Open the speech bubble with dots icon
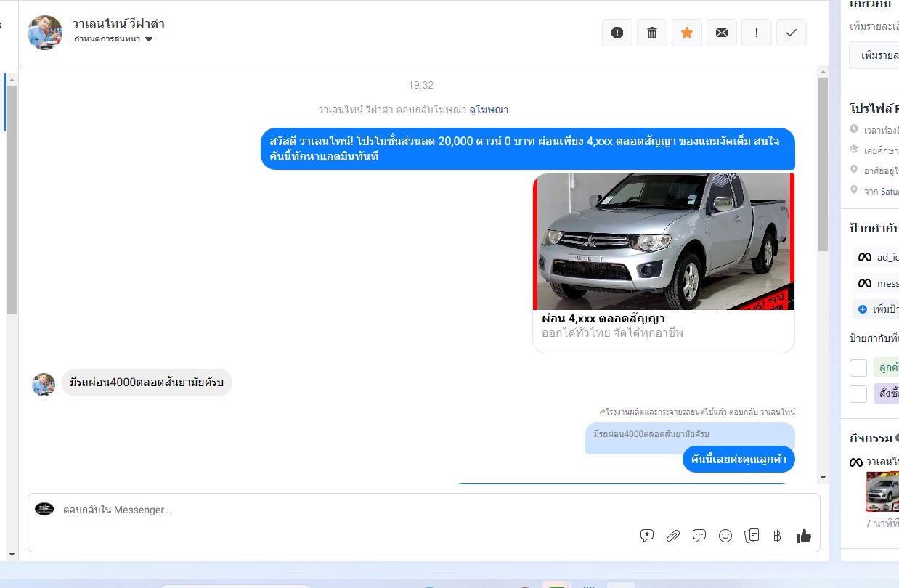 pyautogui.click(x=699, y=536)
